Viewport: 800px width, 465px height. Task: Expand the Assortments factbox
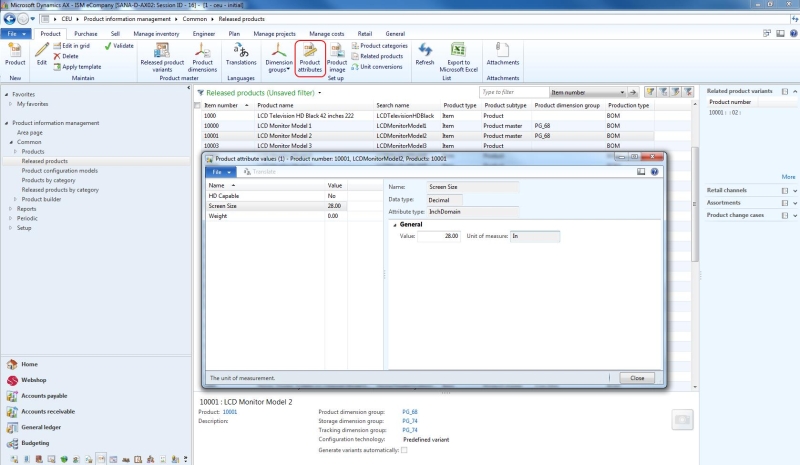click(795, 203)
